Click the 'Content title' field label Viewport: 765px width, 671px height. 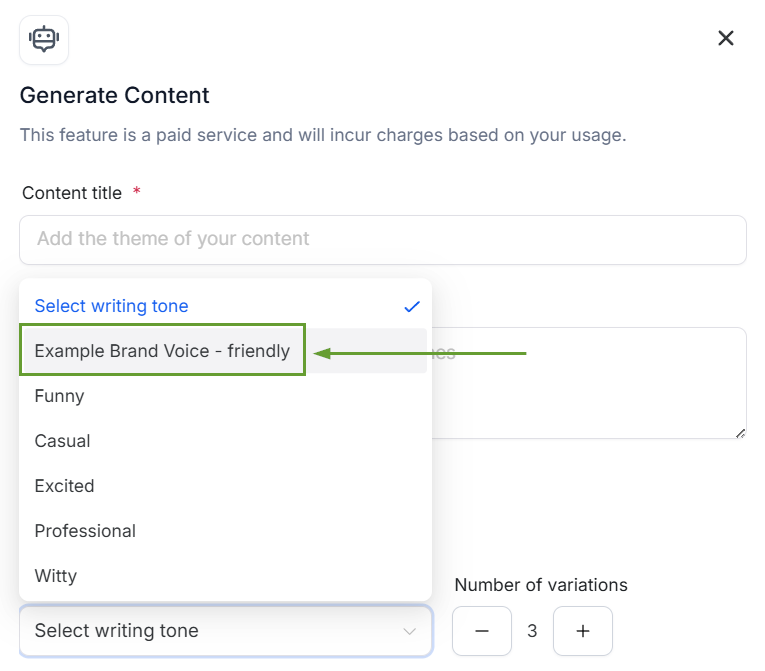click(x=72, y=193)
